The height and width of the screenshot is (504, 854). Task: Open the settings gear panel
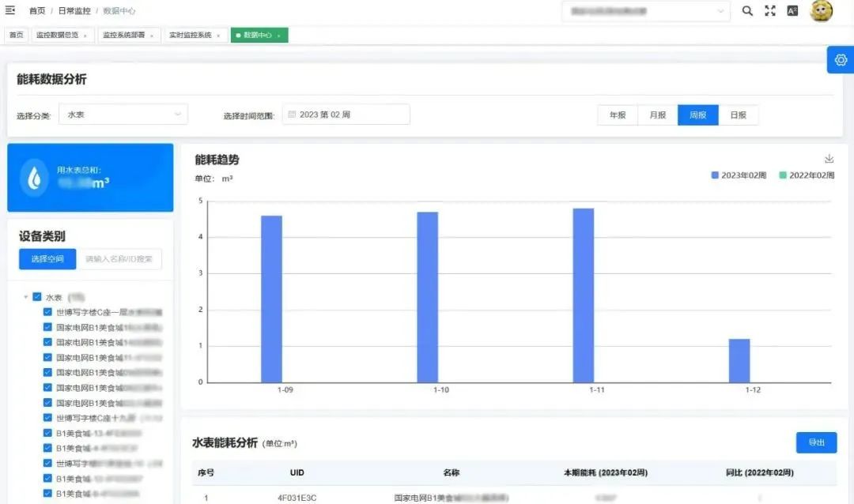[841, 60]
